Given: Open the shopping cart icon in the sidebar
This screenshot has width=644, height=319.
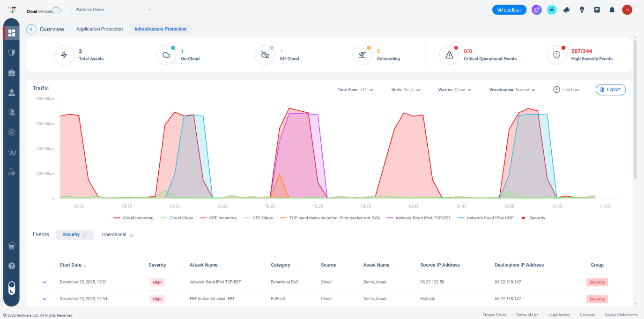Looking at the screenshot, I should coord(11,246).
